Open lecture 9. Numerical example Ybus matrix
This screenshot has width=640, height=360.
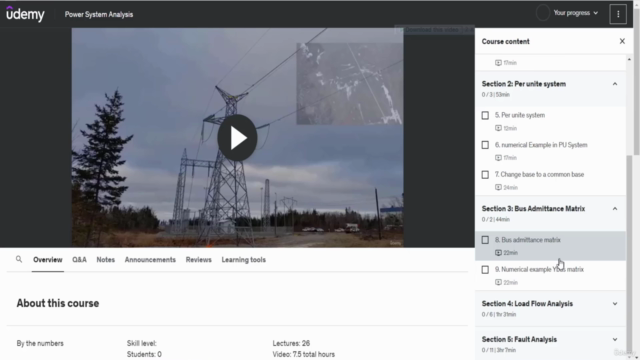[539, 269]
